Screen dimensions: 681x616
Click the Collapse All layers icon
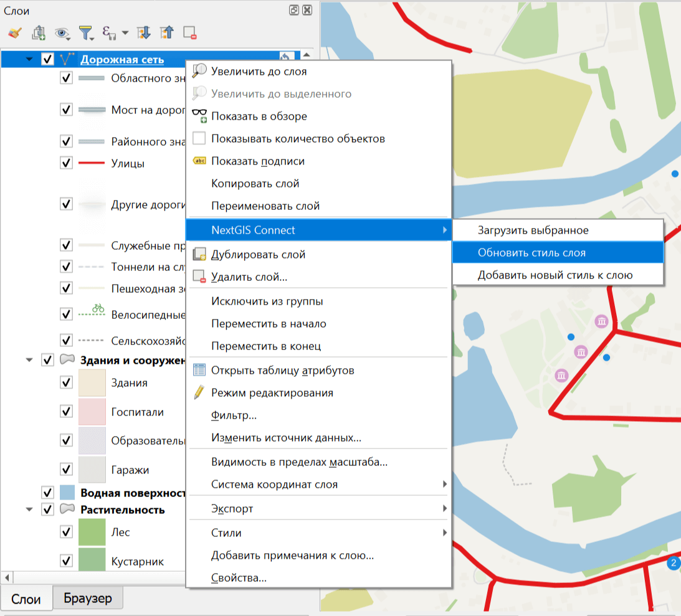click(166, 33)
